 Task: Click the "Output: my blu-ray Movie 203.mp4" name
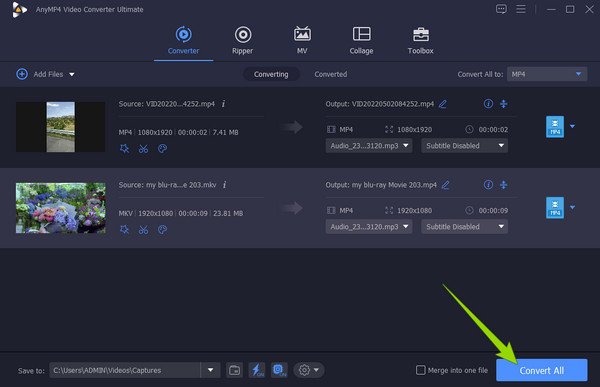381,185
